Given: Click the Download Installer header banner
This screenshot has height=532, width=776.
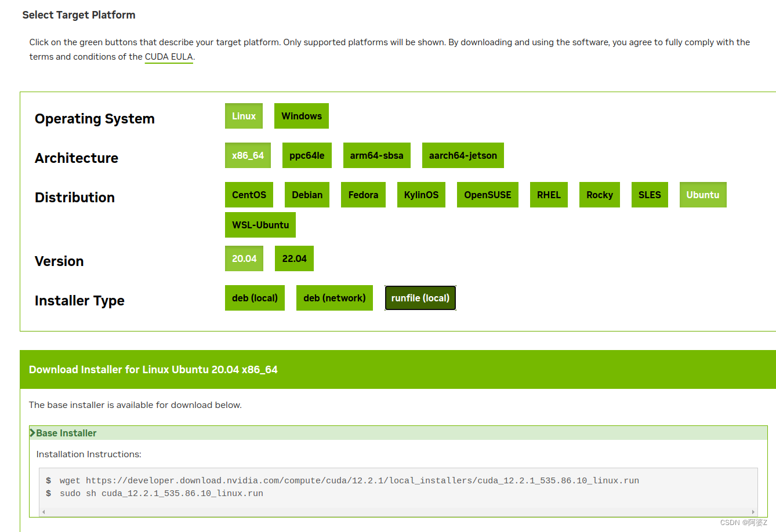Looking at the screenshot, I should (398, 369).
